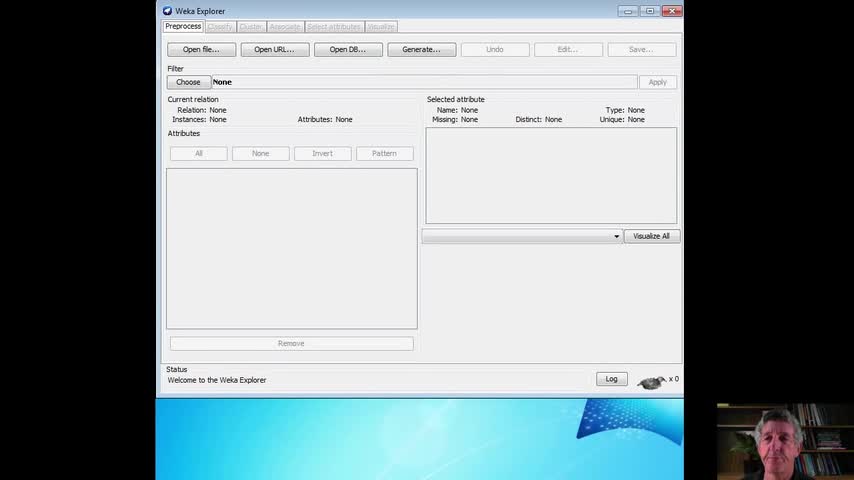
Task: Select All attributes button
Action: click(199, 154)
